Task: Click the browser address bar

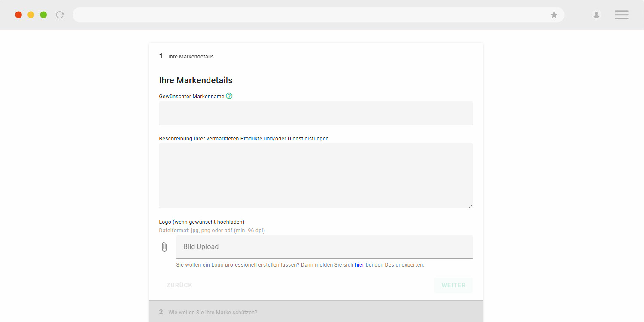Action: [318, 15]
